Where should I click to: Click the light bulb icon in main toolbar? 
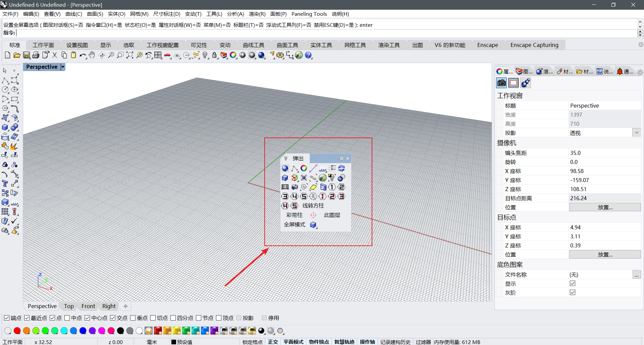coord(205,55)
